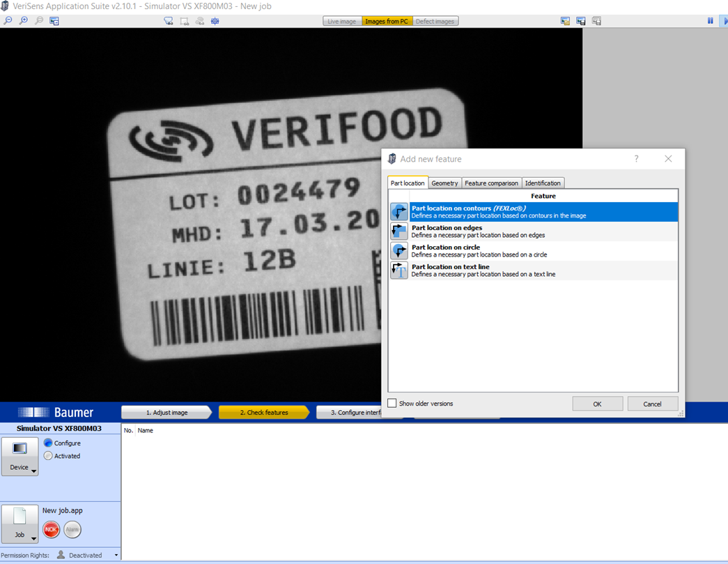This screenshot has width=728, height=564.
Task: Go to step 3. Configure interfaces
Action: [349, 413]
